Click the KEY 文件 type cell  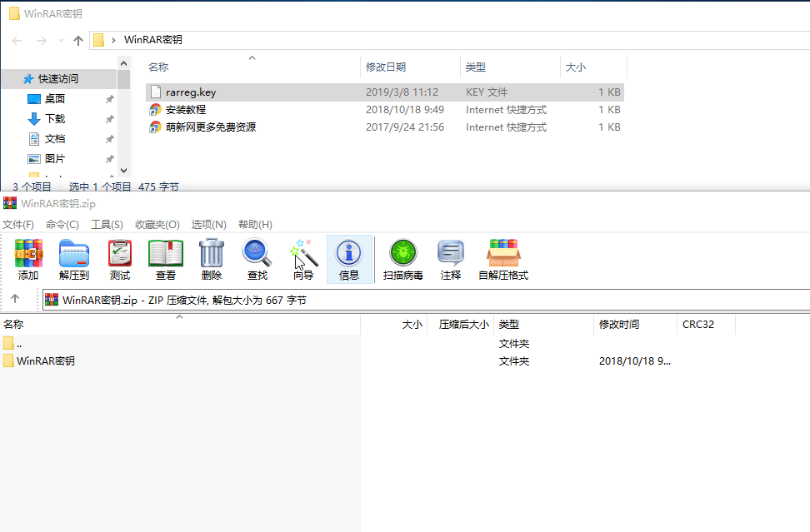pyautogui.click(x=487, y=92)
